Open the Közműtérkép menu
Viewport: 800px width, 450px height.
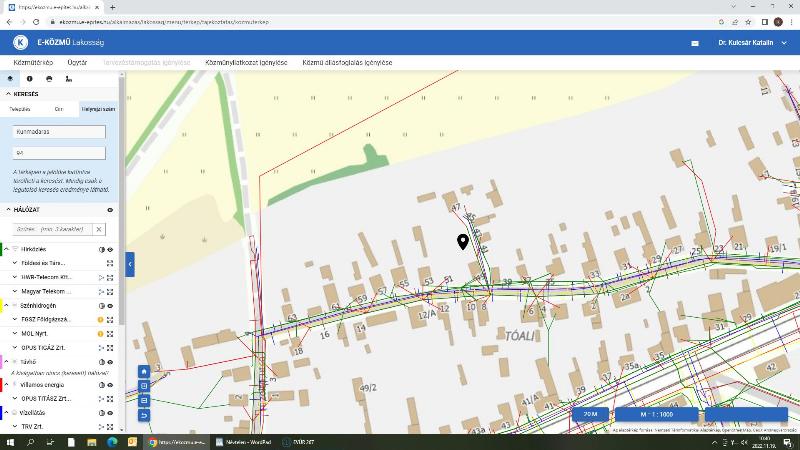click(x=33, y=62)
